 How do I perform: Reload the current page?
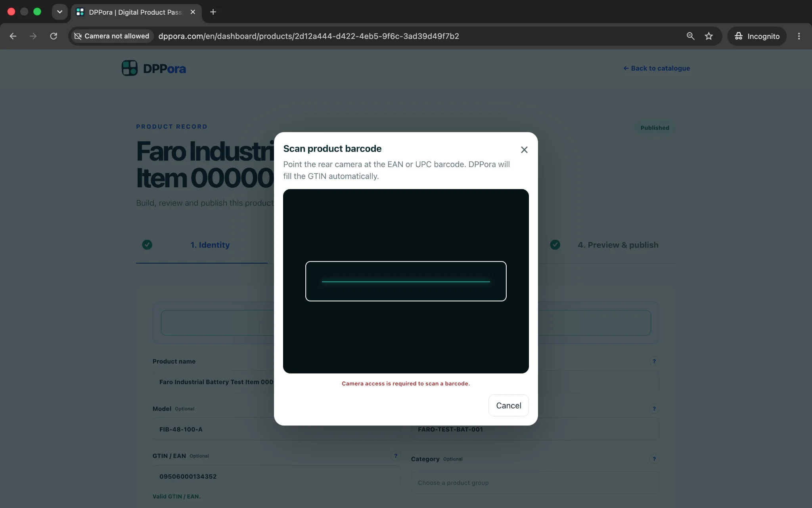point(54,36)
